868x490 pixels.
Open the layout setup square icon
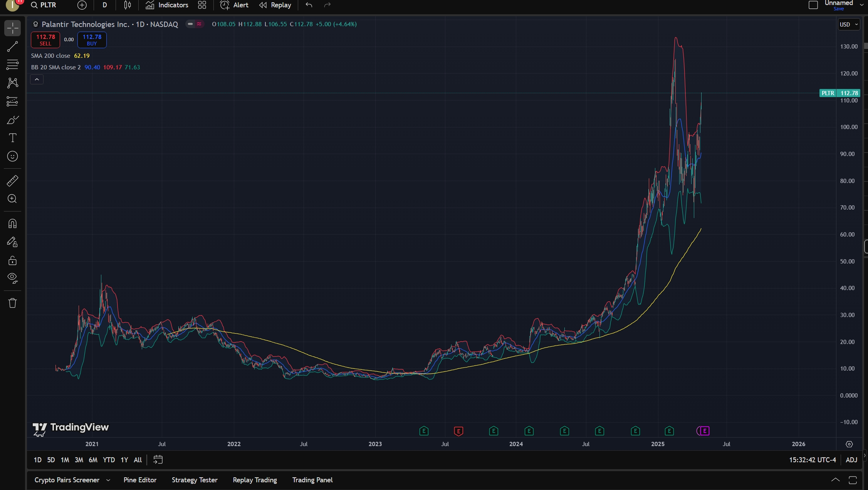813,5
